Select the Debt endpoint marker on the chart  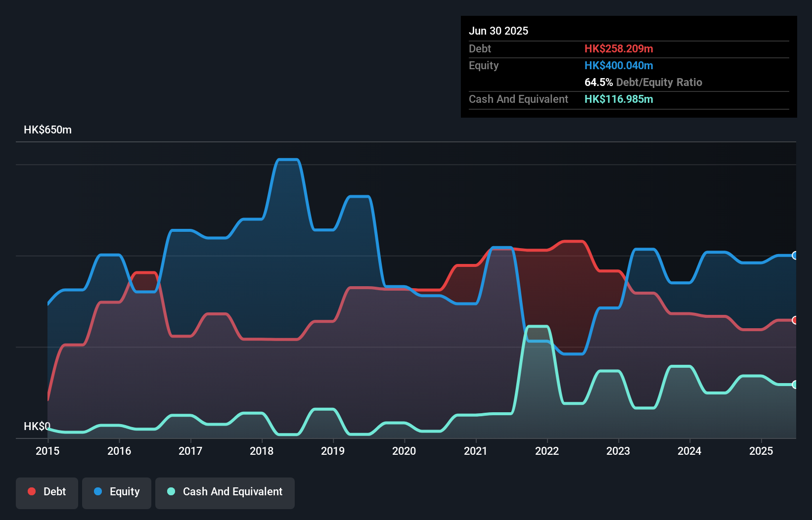pyautogui.click(x=795, y=320)
